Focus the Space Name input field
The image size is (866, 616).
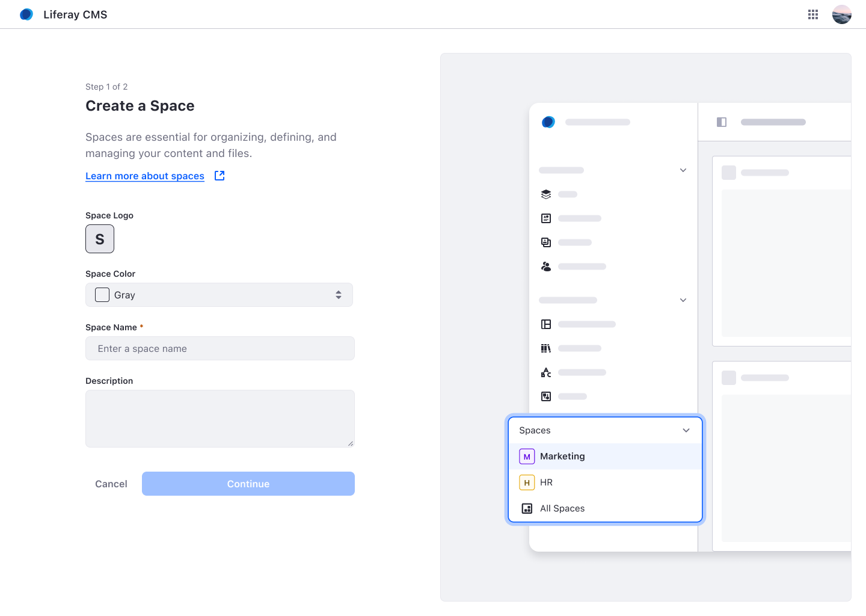[220, 348]
